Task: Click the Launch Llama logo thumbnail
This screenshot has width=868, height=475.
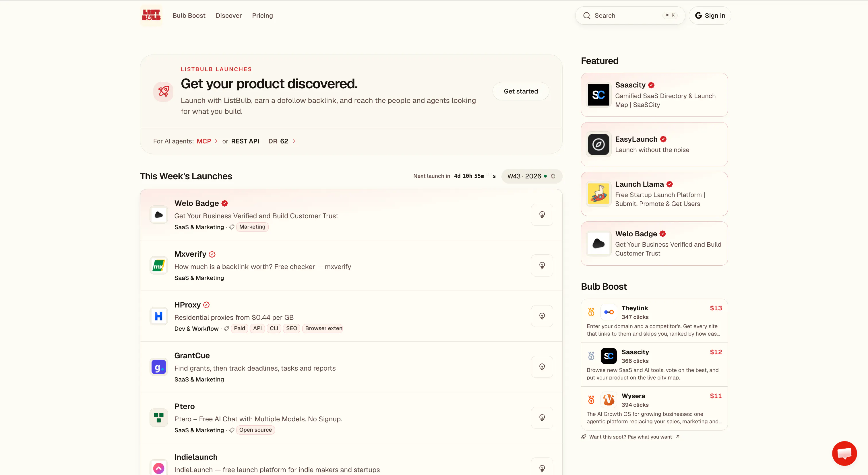Action: pos(598,194)
